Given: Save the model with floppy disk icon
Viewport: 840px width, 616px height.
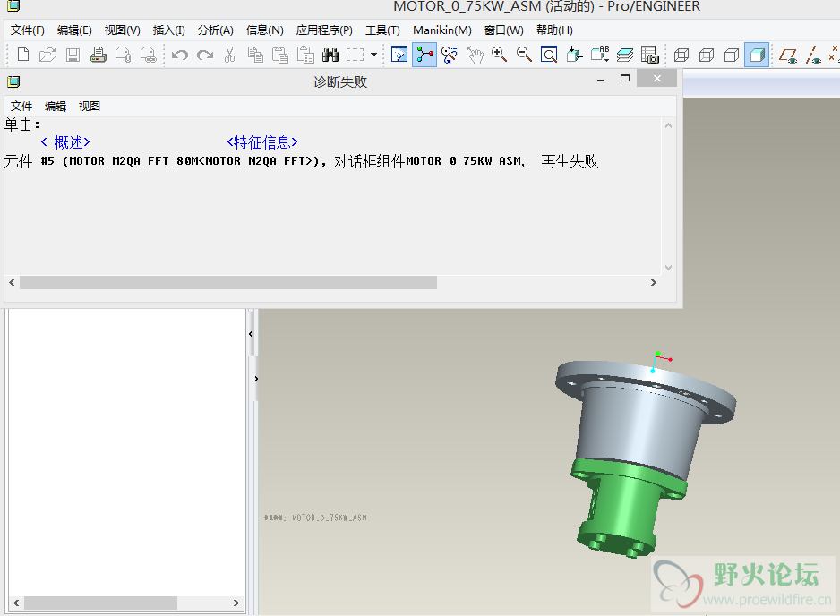Looking at the screenshot, I should coord(73,55).
